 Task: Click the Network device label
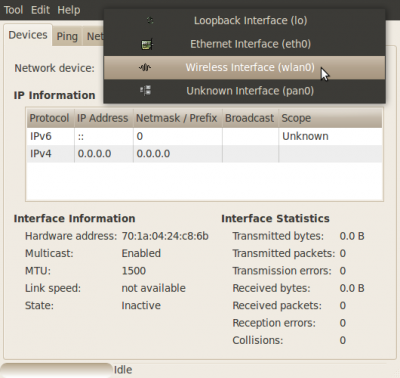coord(55,68)
